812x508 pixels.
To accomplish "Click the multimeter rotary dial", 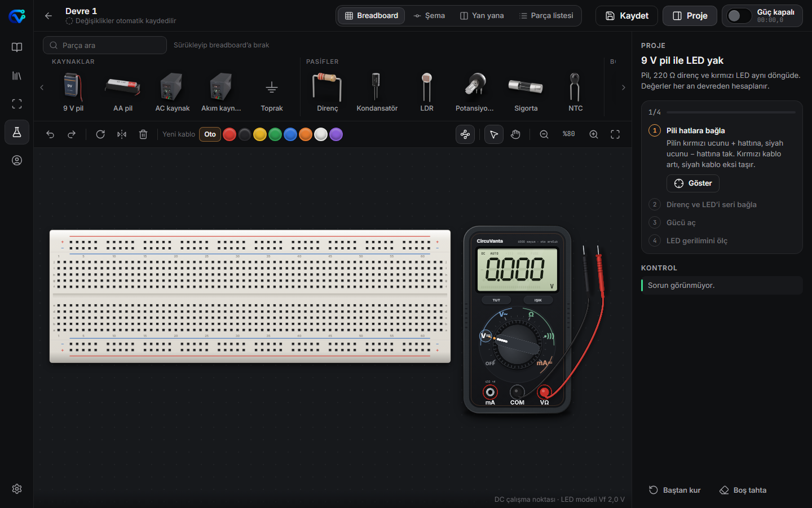I will click(518, 344).
